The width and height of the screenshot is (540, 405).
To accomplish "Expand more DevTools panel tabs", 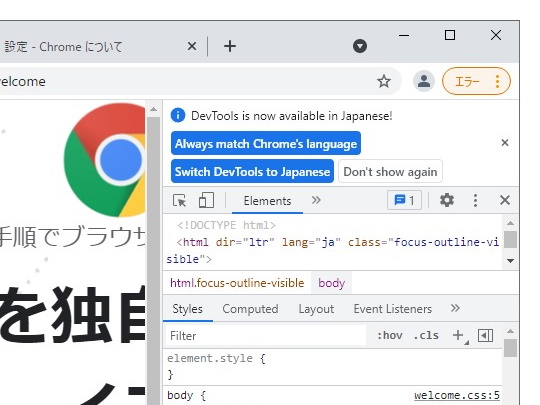I will (x=316, y=200).
